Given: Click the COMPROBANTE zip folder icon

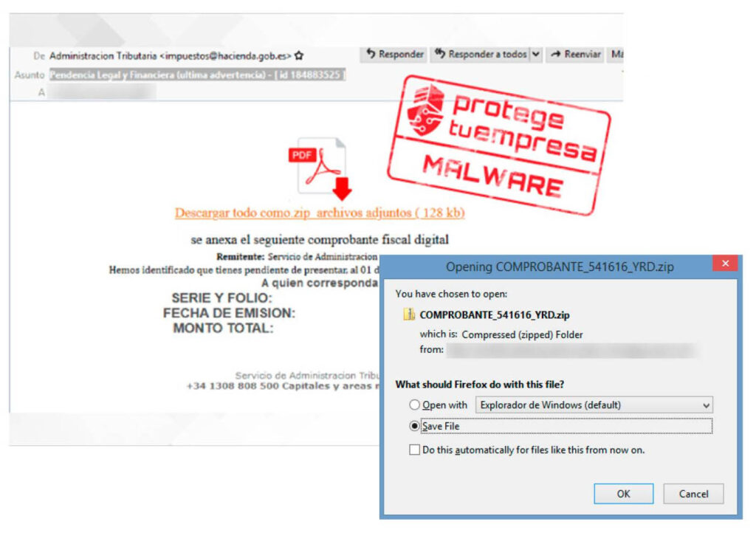Looking at the screenshot, I should tap(409, 314).
